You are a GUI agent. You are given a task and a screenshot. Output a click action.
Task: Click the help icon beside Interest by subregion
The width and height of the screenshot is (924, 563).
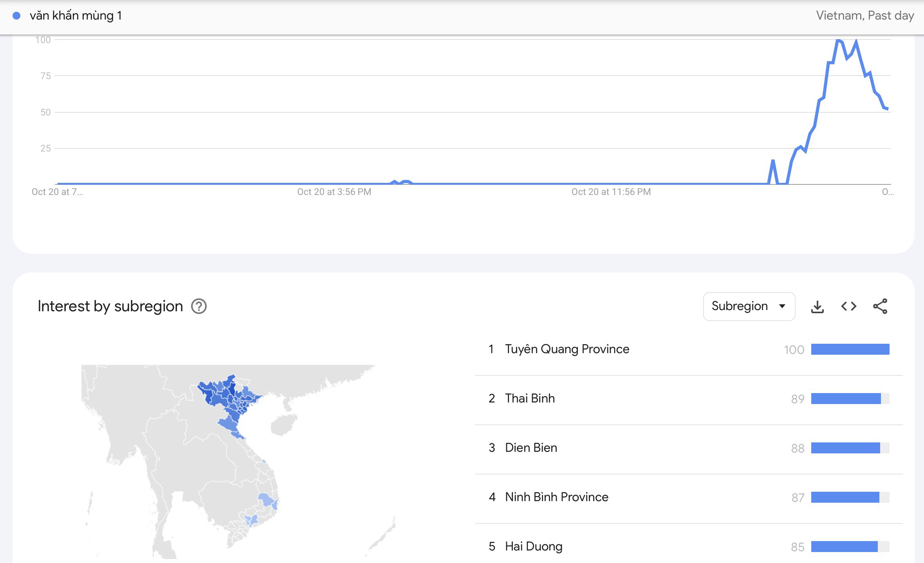[199, 306]
